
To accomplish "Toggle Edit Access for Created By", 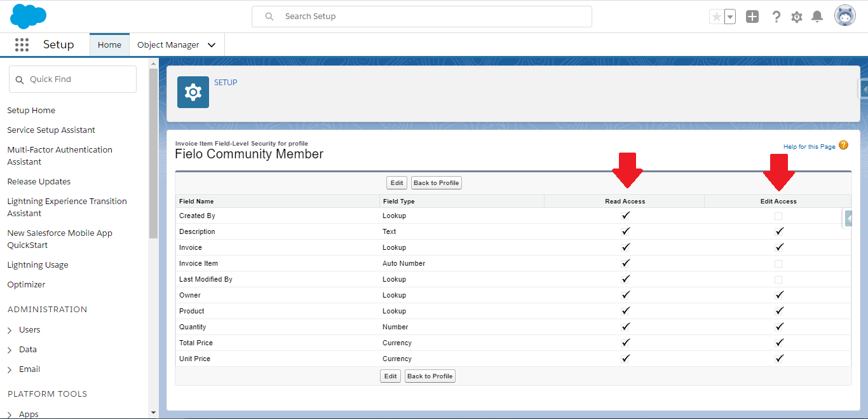I will pyautogui.click(x=778, y=216).
